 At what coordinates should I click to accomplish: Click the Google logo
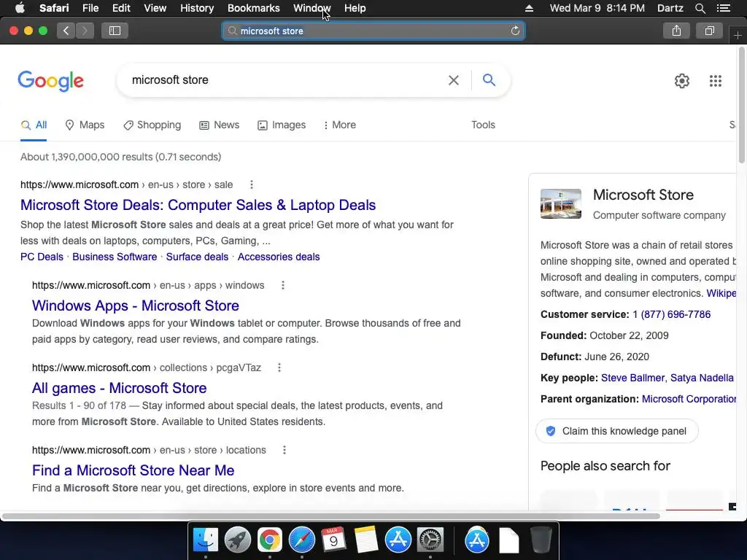(50, 81)
